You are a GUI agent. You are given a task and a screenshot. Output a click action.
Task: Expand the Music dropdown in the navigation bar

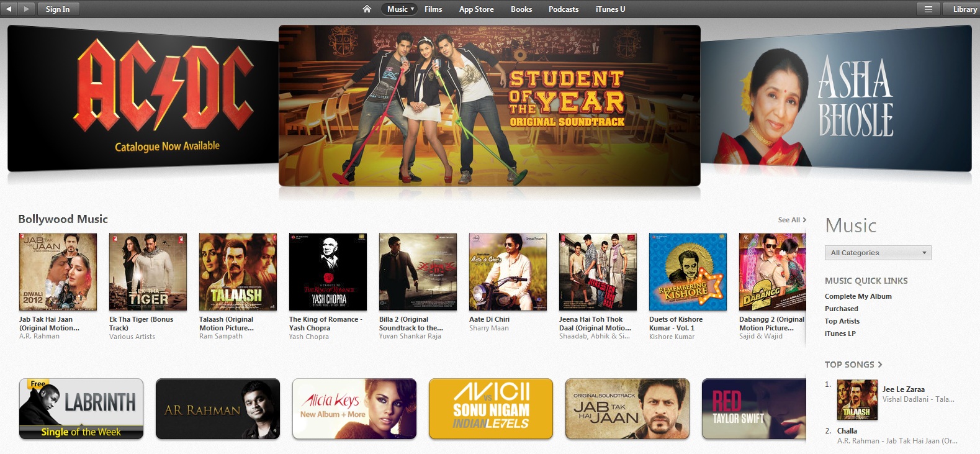tap(400, 9)
